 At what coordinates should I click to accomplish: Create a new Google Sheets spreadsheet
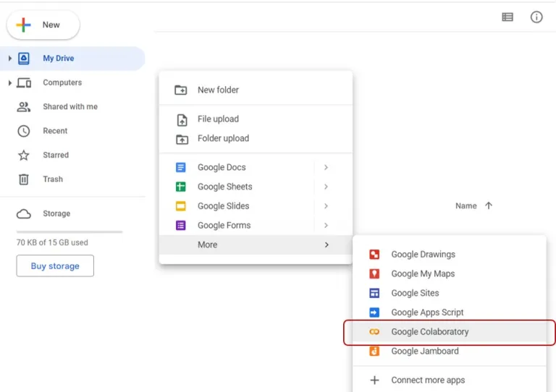[256, 187]
